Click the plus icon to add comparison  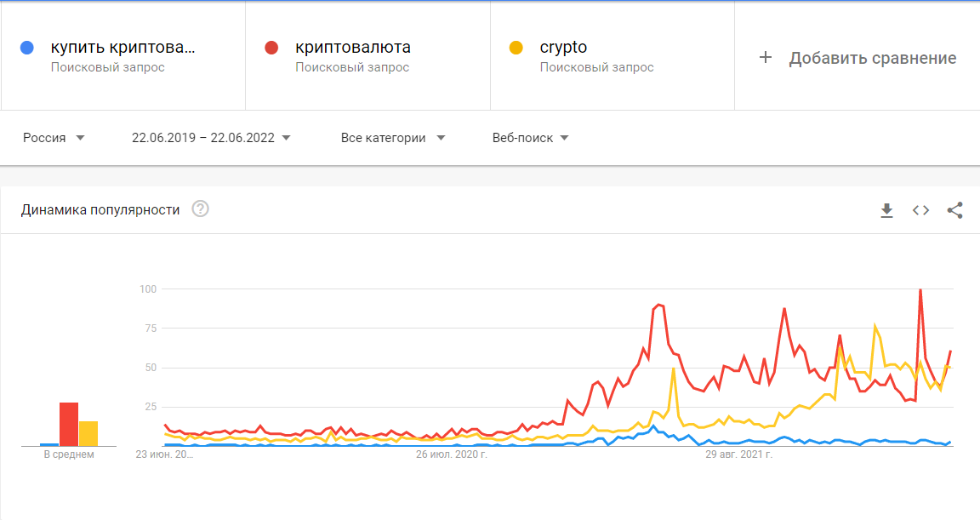click(766, 58)
